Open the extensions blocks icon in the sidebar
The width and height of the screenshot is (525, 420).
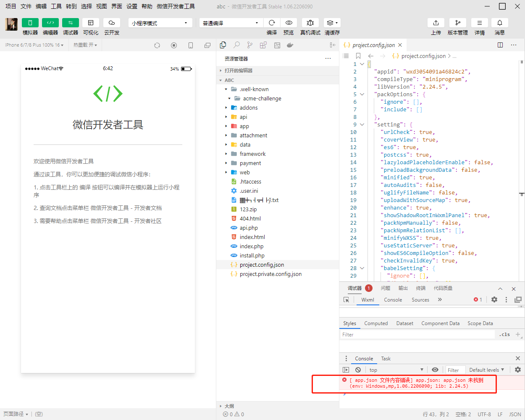(x=263, y=45)
